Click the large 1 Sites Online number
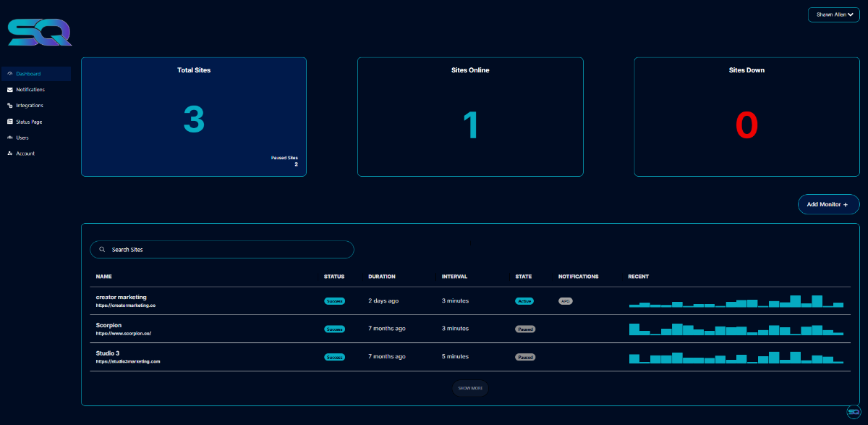Viewport: 868px width, 425px height. [471, 125]
